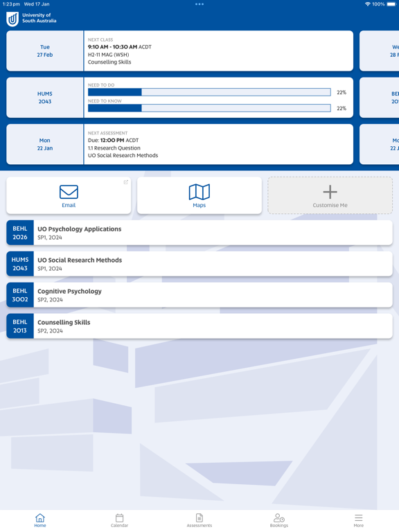Tap the Mon 22 Jan date tile
The width and height of the screenshot is (399, 532).
(45, 144)
